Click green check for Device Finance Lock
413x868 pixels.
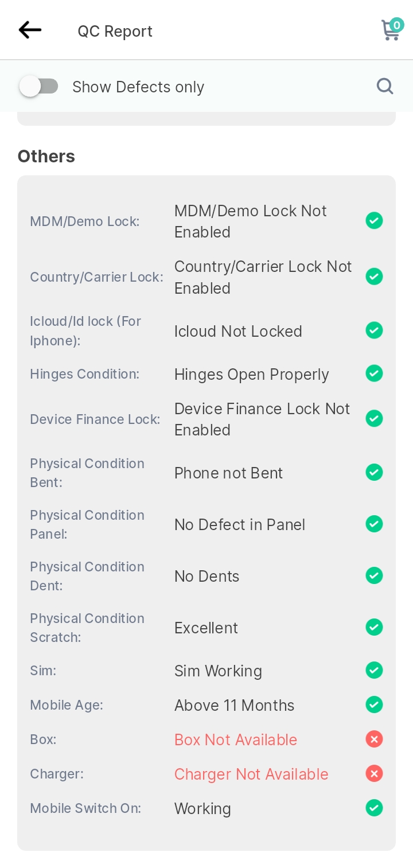[x=374, y=419]
